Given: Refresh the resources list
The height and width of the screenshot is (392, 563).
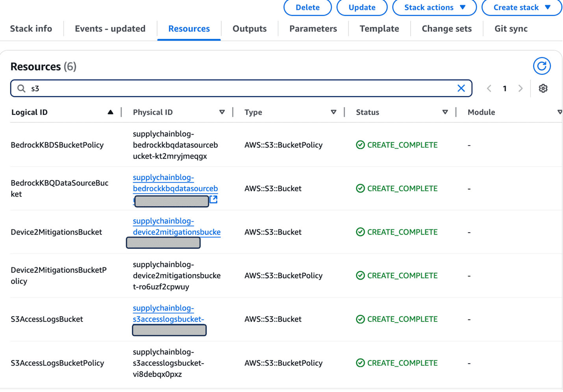Looking at the screenshot, I should (542, 66).
